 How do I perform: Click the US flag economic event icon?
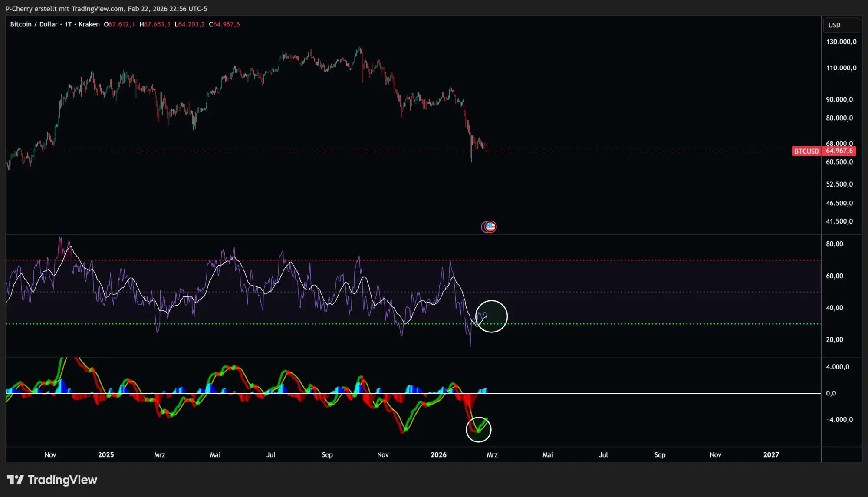(490, 227)
